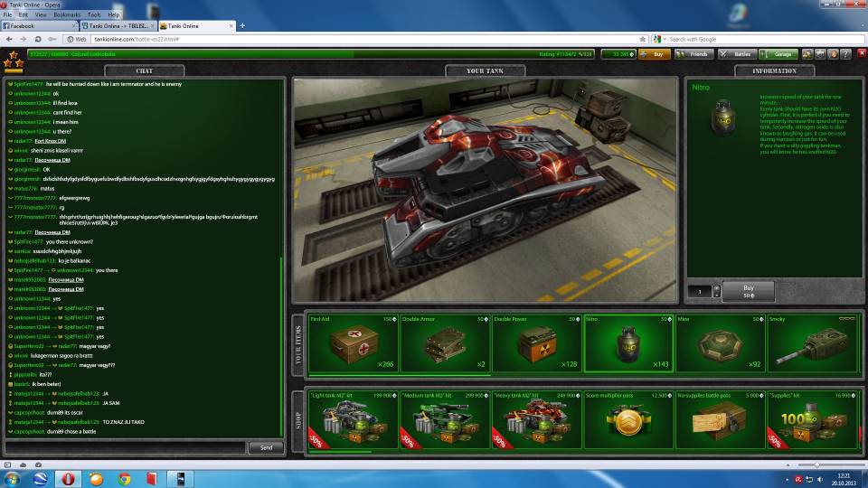Open Google Chrome from the taskbar

coord(124,479)
